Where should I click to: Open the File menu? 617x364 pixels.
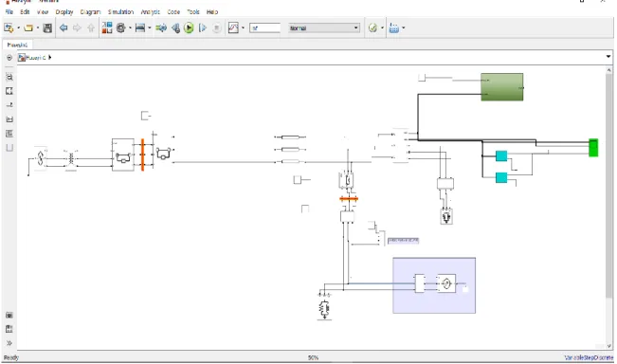coord(9,11)
